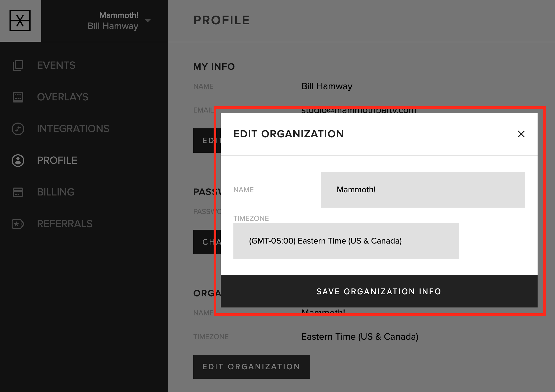
Task: Navigate to Integrations
Action: [x=73, y=129]
